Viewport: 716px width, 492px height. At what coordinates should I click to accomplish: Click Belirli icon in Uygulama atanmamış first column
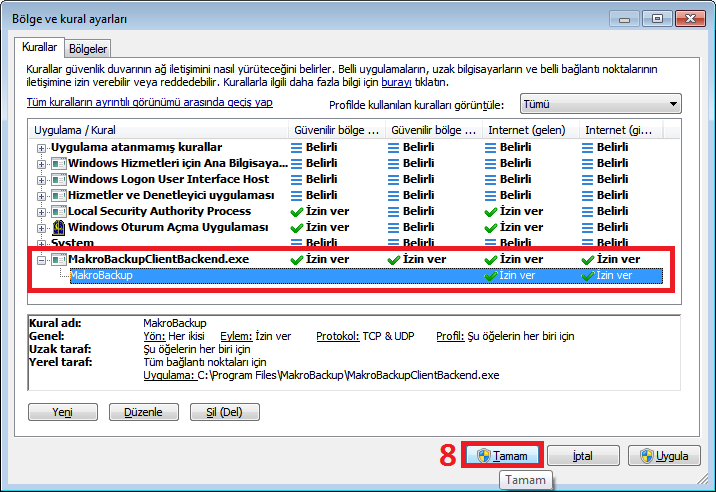click(x=297, y=148)
